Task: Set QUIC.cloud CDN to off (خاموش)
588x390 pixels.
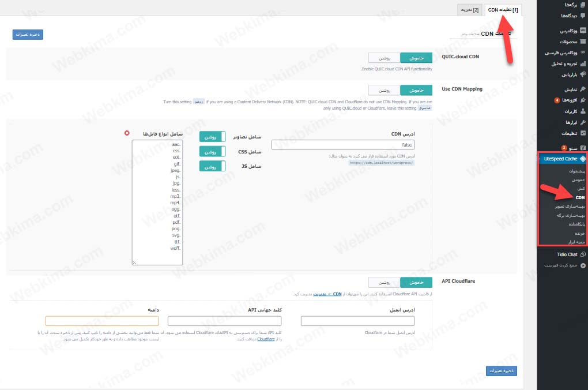Action: 416,58
